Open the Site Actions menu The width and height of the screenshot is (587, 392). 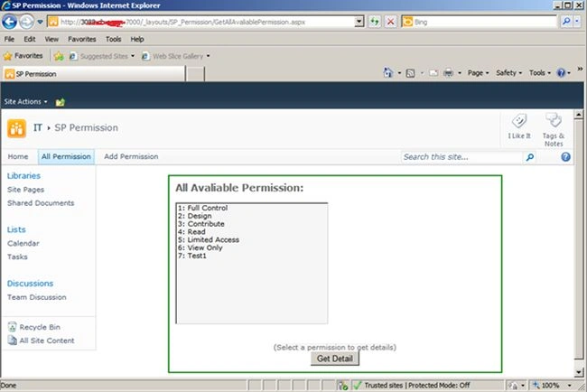(x=25, y=101)
